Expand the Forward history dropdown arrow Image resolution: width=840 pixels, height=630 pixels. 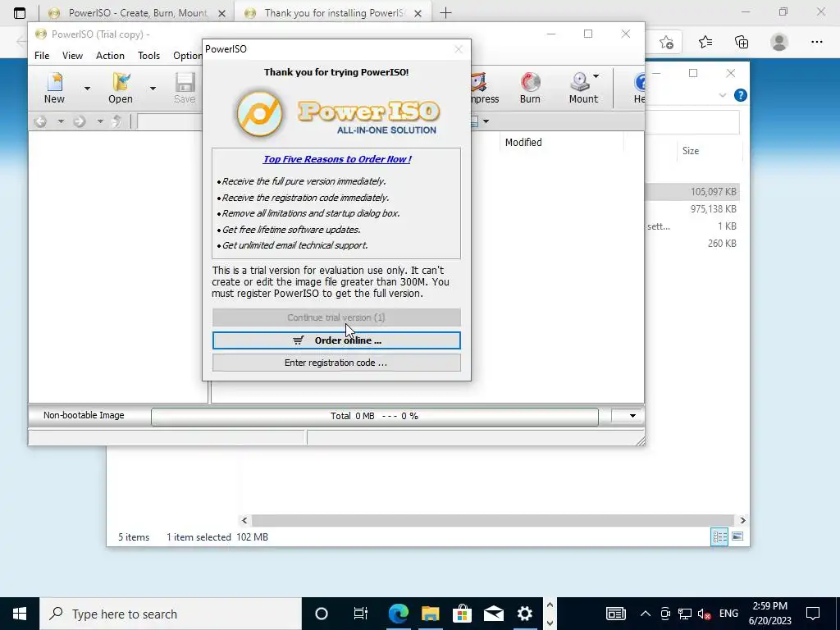tap(99, 121)
